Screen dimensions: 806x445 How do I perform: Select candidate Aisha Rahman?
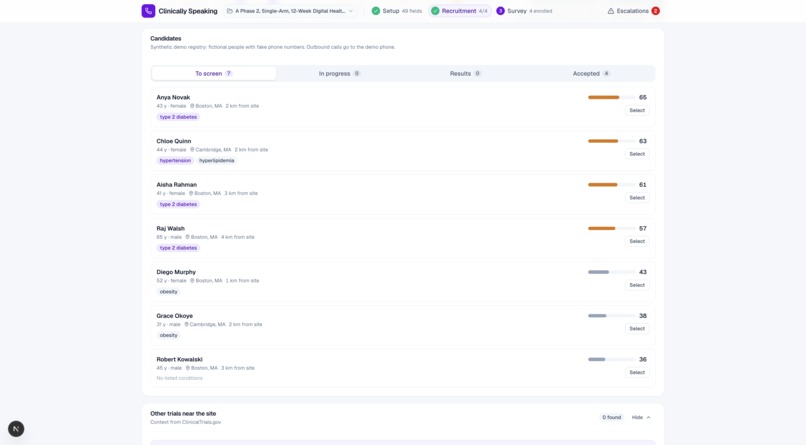pyautogui.click(x=637, y=198)
